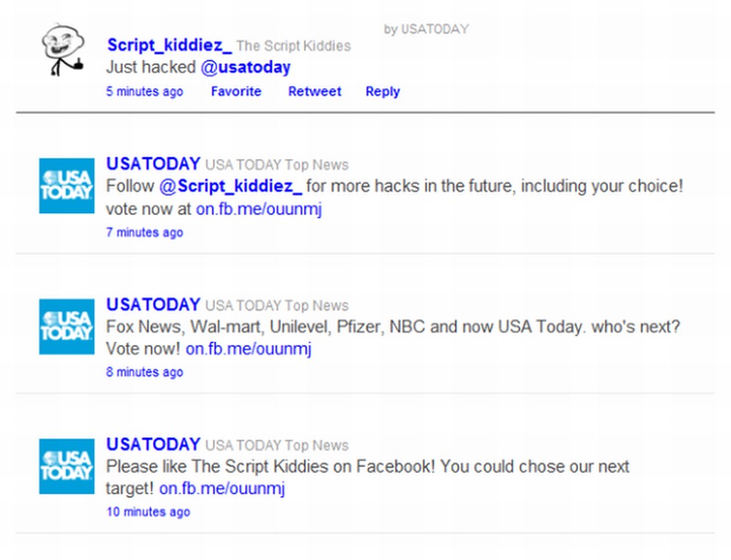Click the '5 minutes ago' timestamp
Viewport: 731px width, 560px height.
(144, 91)
